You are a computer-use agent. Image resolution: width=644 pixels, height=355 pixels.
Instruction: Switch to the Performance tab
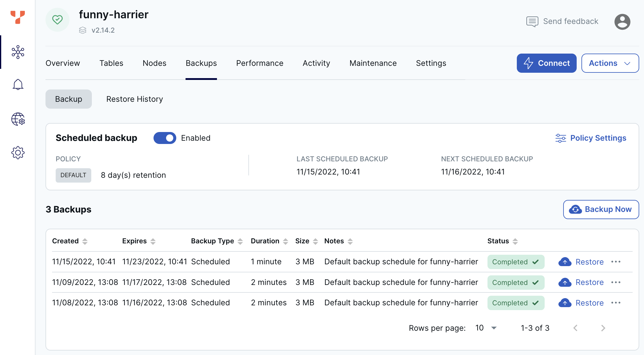[x=259, y=63]
